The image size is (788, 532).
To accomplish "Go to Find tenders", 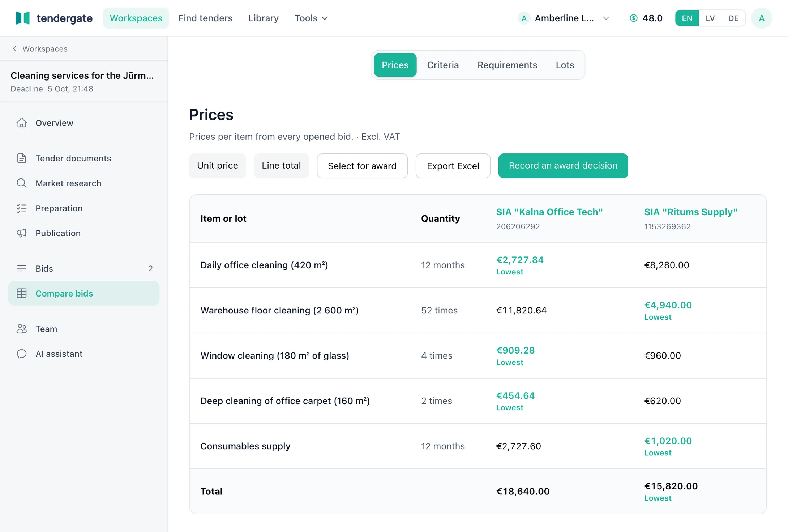I will 205,18.
